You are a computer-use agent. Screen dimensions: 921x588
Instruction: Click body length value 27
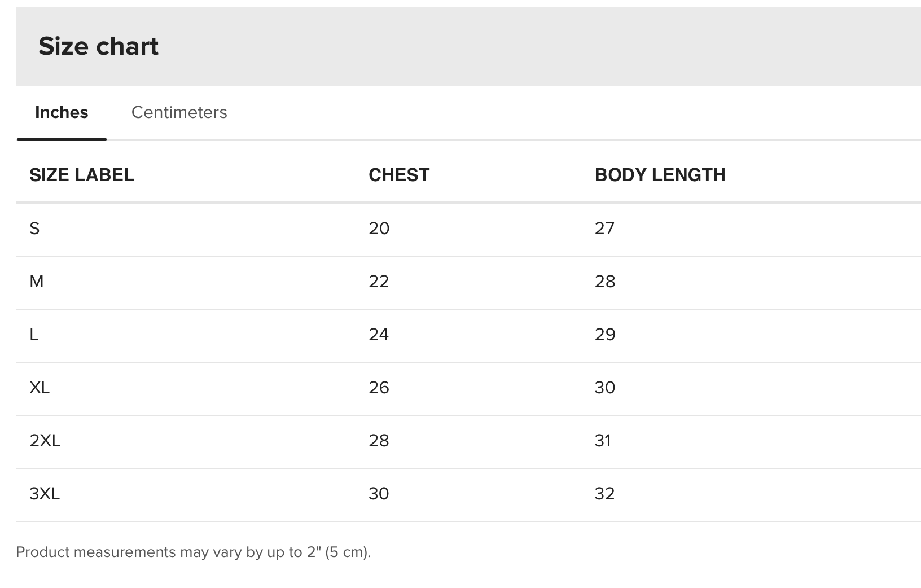point(604,229)
